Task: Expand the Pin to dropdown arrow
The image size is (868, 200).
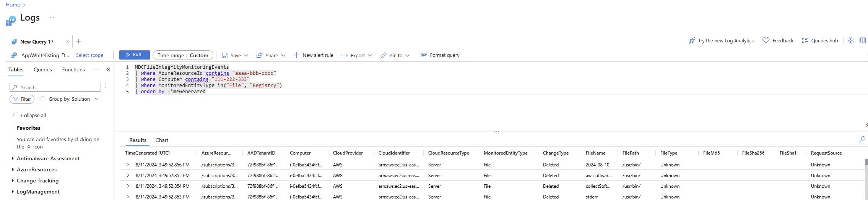Action: pos(407,55)
